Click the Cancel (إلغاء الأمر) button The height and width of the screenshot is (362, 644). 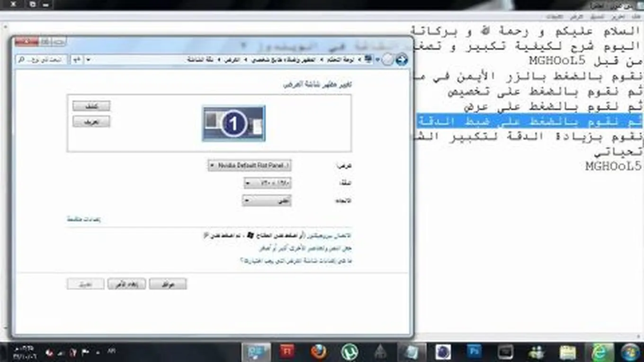126,284
